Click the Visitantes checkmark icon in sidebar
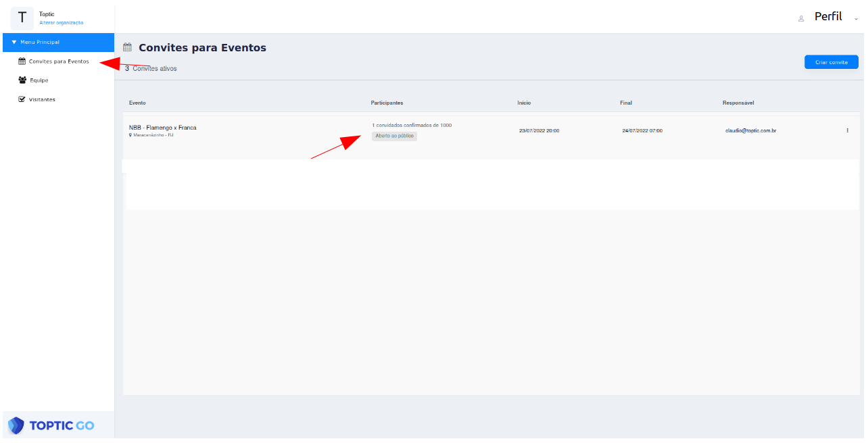 (x=22, y=99)
